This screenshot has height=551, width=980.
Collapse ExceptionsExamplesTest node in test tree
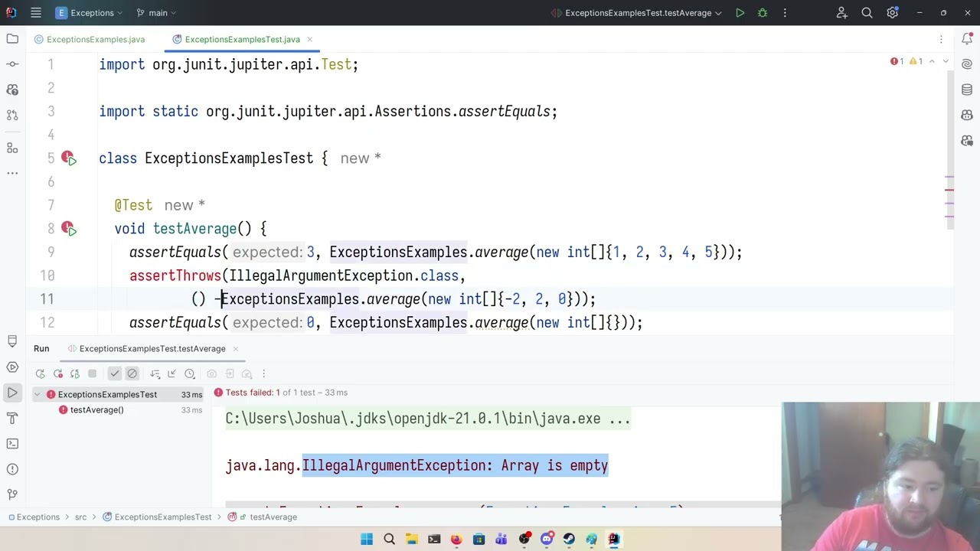[37, 394]
